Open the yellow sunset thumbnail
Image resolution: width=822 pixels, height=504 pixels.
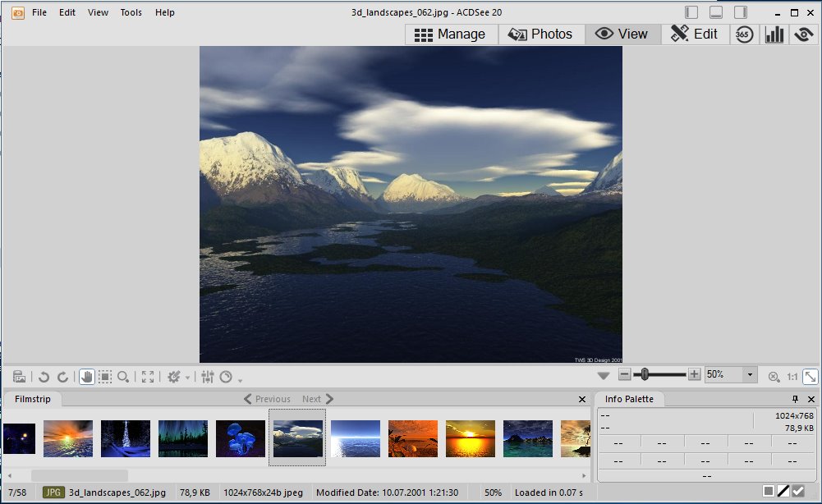coord(471,438)
